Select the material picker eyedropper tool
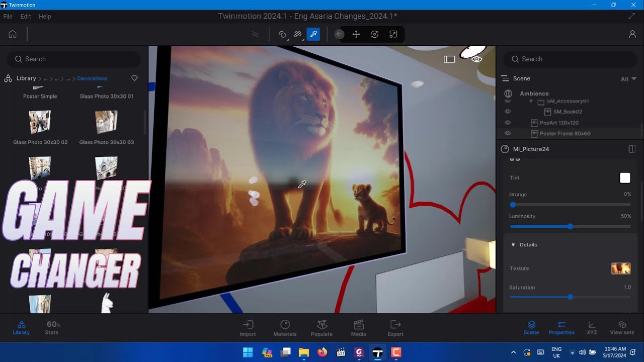The height and width of the screenshot is (362, 644). [313, 34]
